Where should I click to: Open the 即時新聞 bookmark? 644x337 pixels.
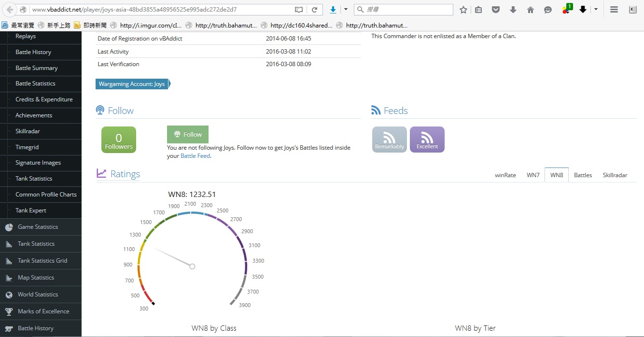(91, 26)
